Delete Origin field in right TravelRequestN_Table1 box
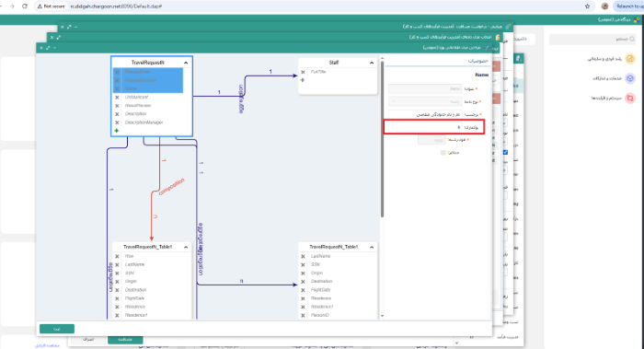 [303, 273]
